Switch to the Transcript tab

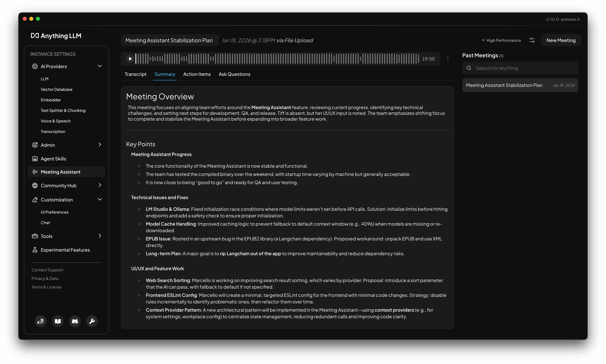tap(135, 74)
